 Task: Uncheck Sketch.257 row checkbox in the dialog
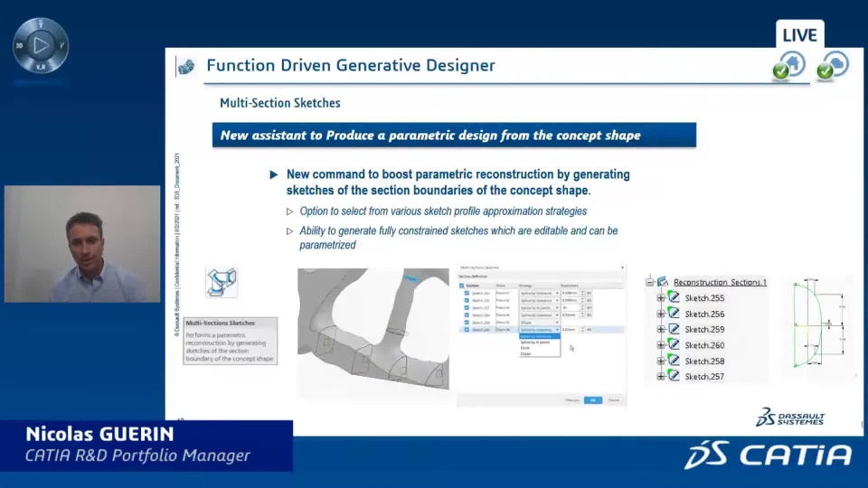467,307
